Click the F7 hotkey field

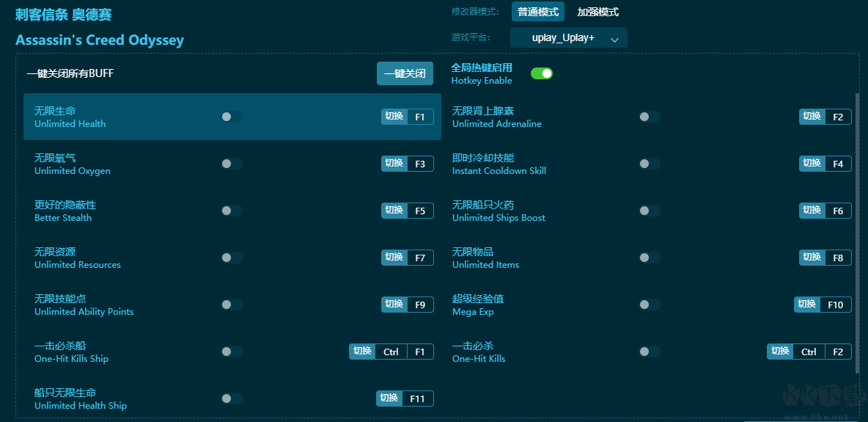(x=420, y=258)
